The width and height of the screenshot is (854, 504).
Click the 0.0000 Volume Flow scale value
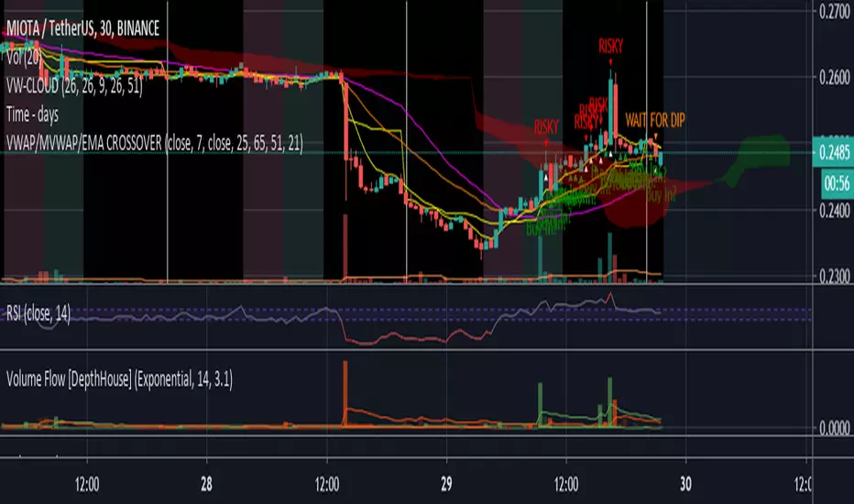point(835,428)
